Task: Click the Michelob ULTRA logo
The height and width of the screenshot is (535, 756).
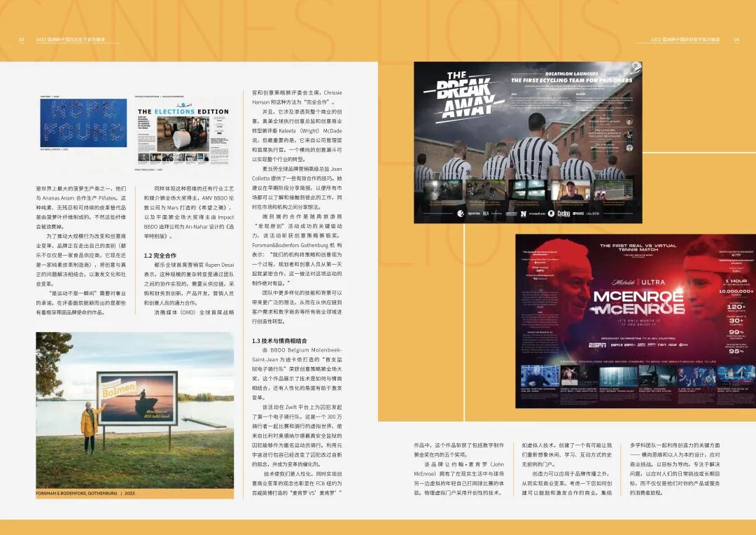Action: [x=638, y=282]
